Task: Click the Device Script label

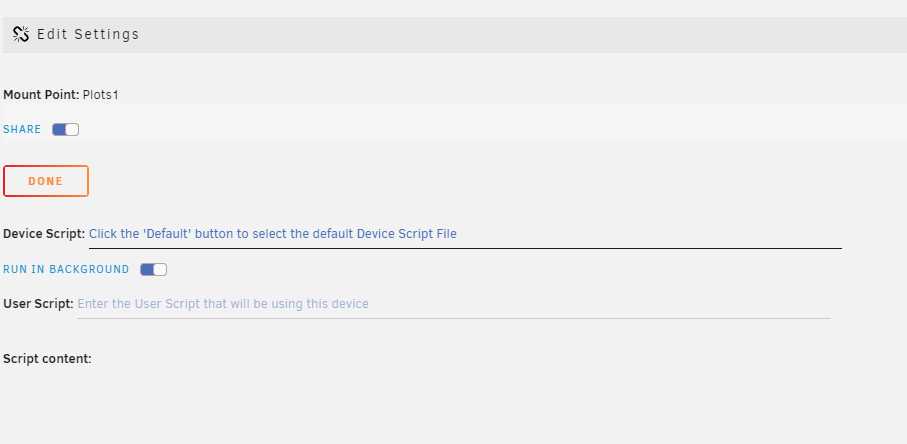Action: pos(44,234)
